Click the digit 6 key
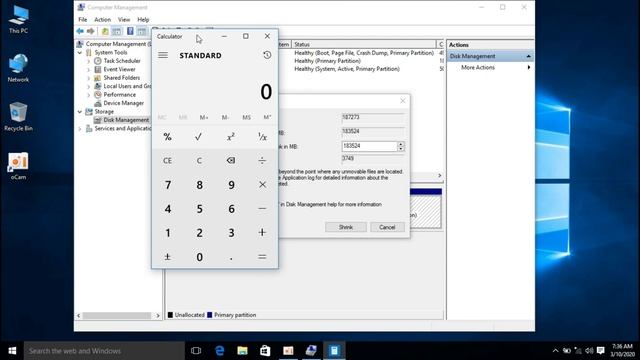The width and height of the screenshot is (640, 360). point(231,209)
